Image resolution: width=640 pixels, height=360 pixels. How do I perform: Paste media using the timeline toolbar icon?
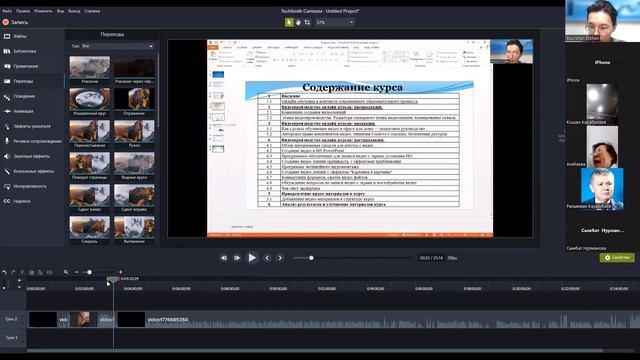pos(40,272)
